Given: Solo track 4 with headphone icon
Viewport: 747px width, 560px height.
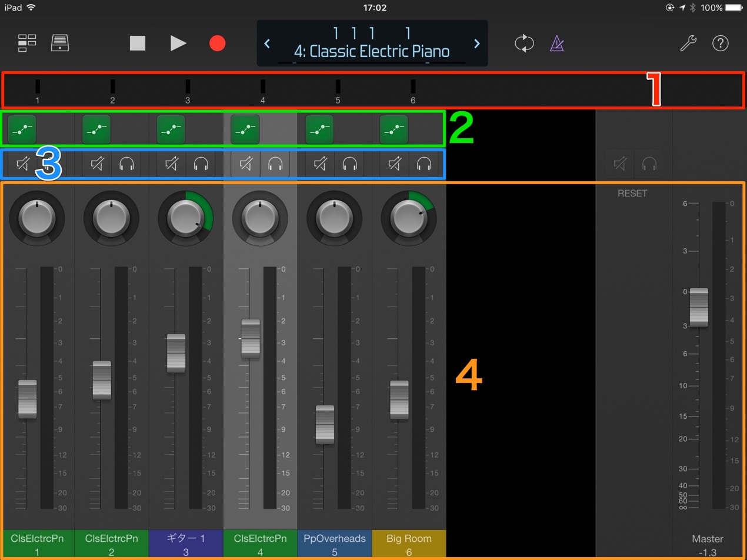Looking at the screenshot, I should 275,164.
